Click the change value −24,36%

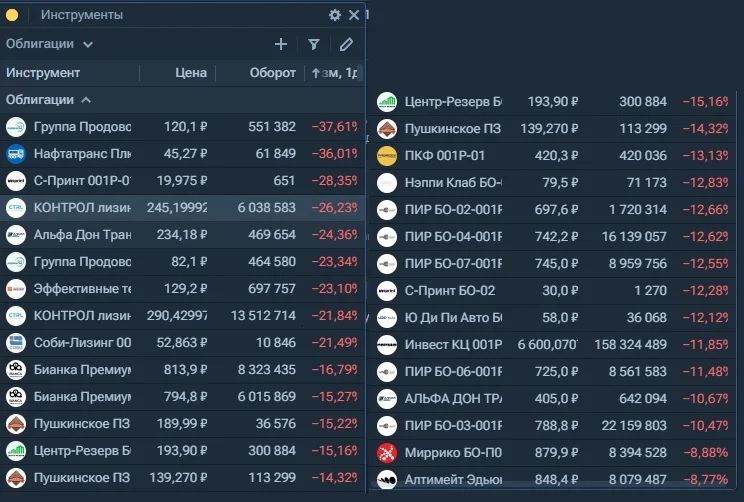(335, 235)
